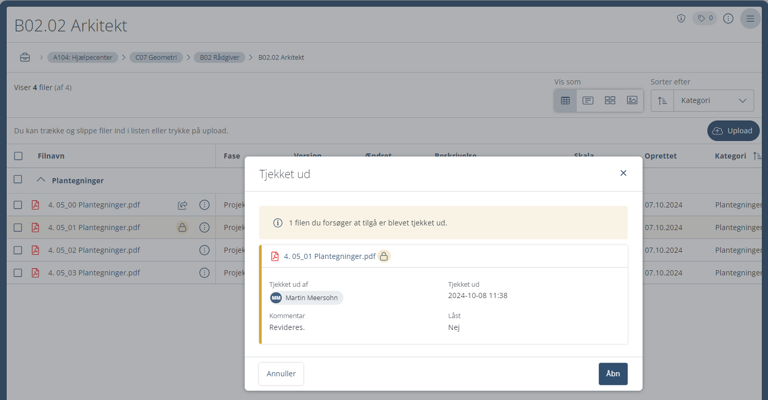Open the Kategori sort dropdown
The width and height of the screenshot is (768, 400).
click(x=714, y=101)
